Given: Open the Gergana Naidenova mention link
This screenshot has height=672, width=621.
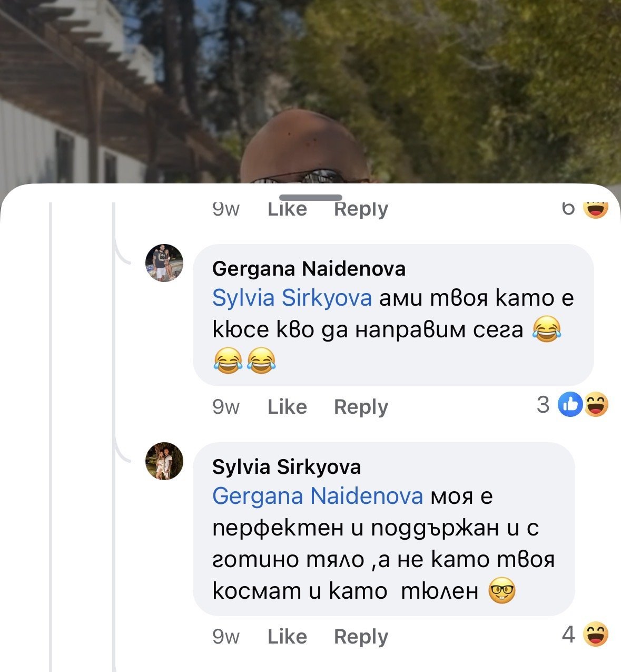Looking at the screenshot, I should 318,496.
